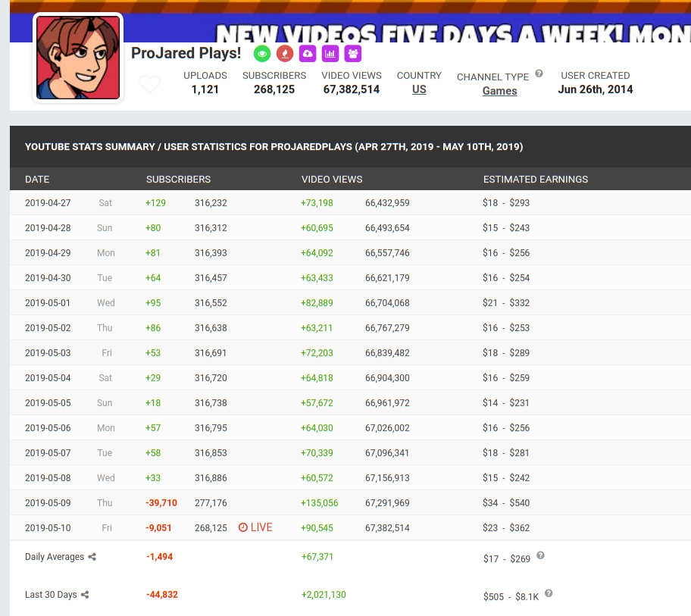The height and width of the screenshot is (616, 691).
Task: Click the 2019-05-06 date cell
Action: click(x=48, y=428)
